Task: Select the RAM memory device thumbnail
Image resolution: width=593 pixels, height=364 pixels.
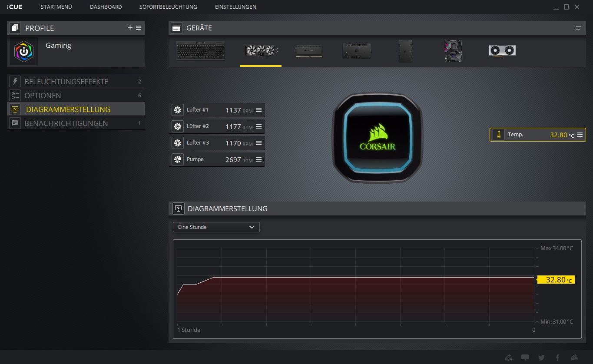Action: (x=308, y=51)
